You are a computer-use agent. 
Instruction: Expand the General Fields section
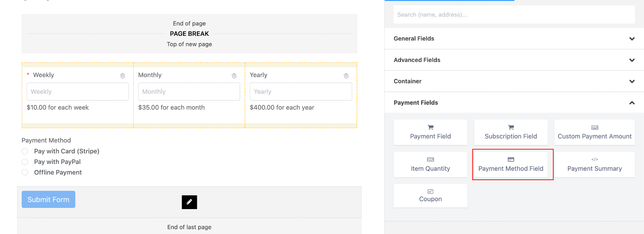click(514, 39)
